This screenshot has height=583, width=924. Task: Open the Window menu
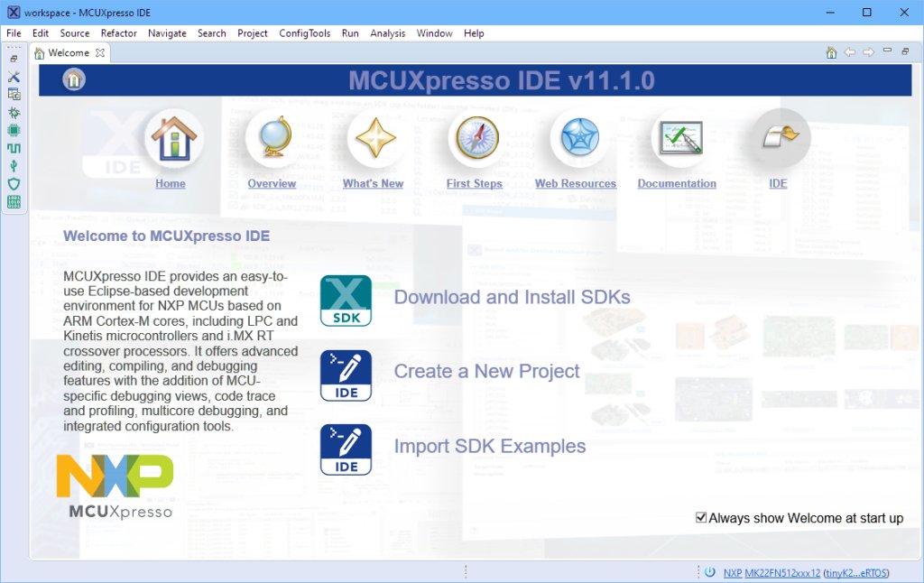click(434, 33)
